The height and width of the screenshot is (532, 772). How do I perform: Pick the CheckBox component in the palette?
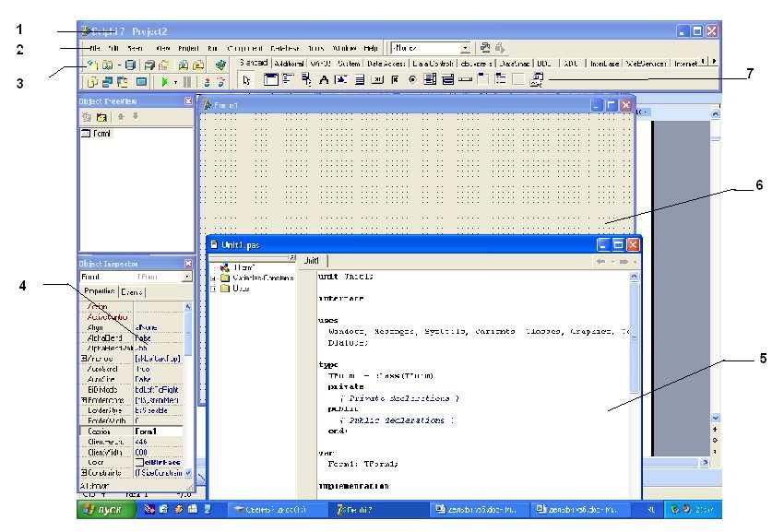pyautogui.click(x=395, y=79)
